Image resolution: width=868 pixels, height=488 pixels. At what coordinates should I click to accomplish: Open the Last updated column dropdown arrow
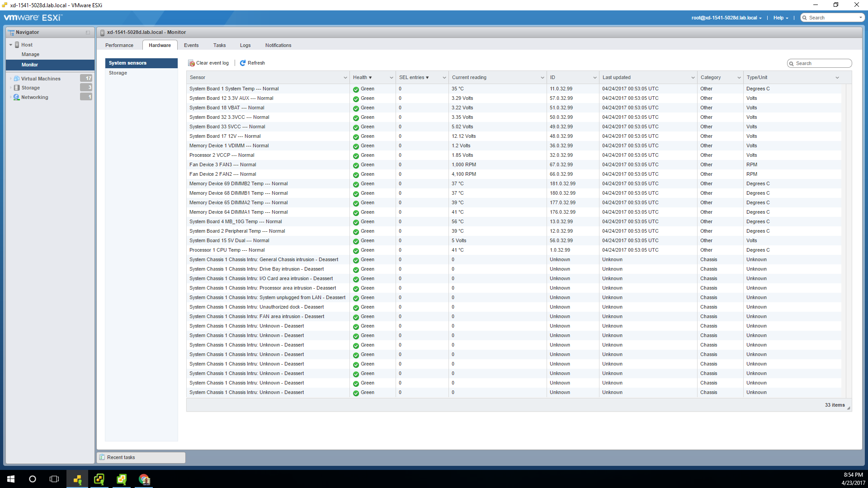click(693, 78)
